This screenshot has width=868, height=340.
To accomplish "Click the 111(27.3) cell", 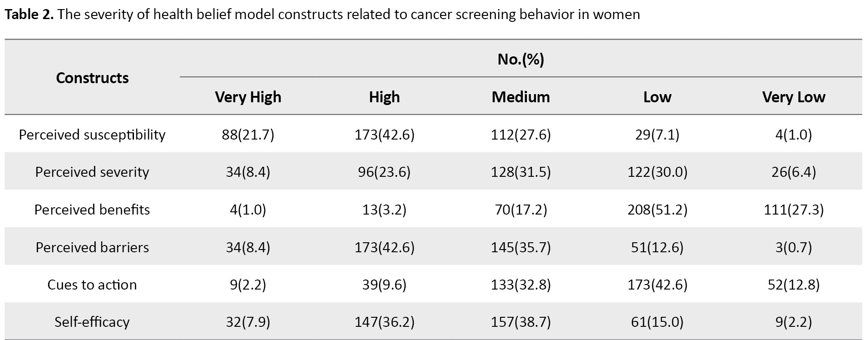I will click(x=794, y=210).
